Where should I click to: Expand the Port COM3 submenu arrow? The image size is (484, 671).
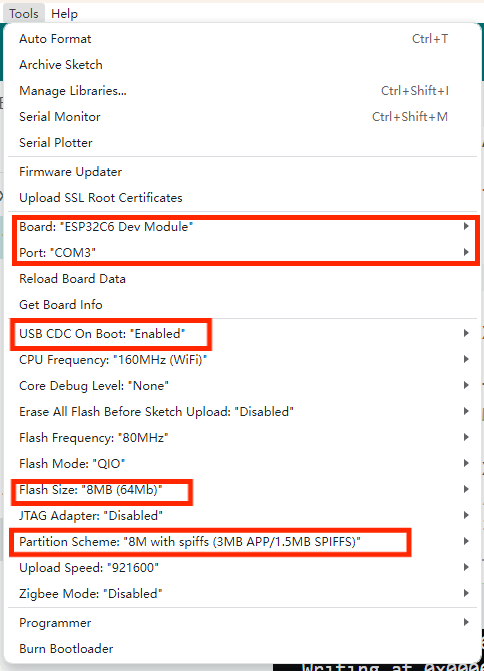point(466,252)
